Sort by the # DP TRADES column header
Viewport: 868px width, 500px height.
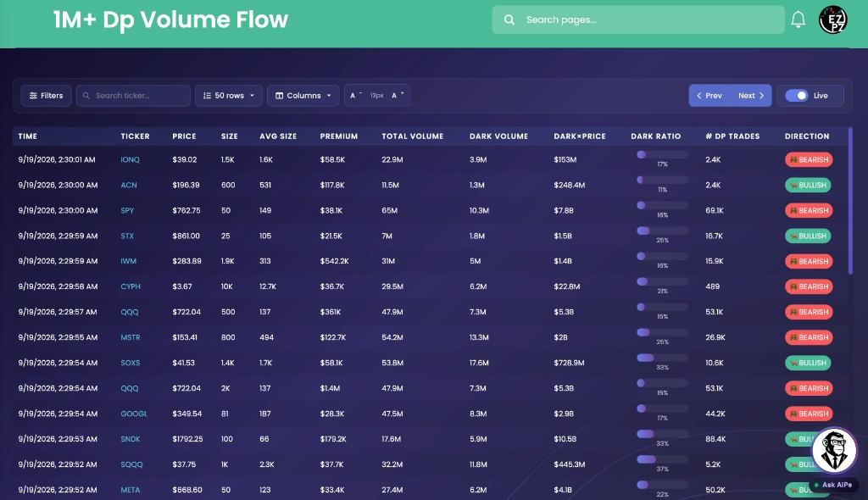pos(732,136)
